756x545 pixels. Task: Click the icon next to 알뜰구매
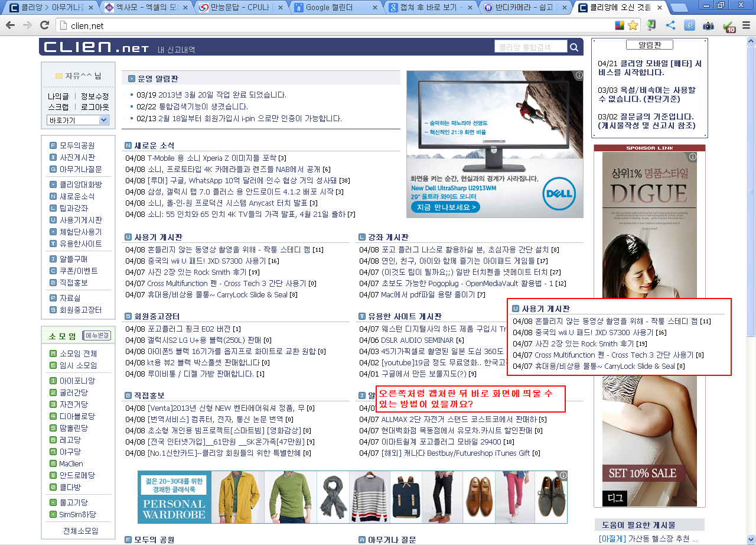[x=53, y=259]
